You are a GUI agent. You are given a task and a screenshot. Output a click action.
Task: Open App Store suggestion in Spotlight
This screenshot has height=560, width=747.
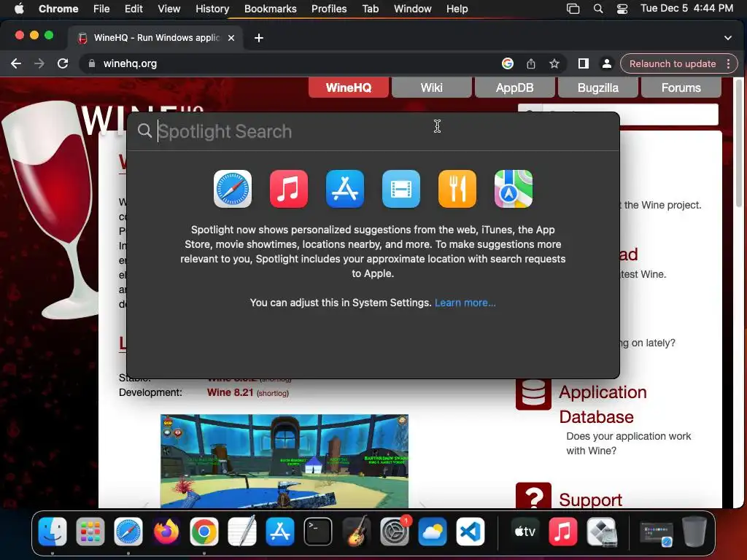(345, 189)
